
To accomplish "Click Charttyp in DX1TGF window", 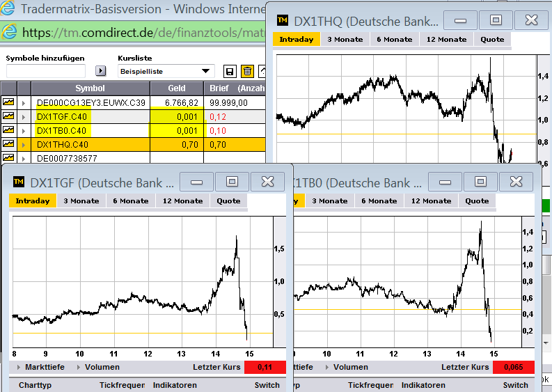I will click(36, 385).
